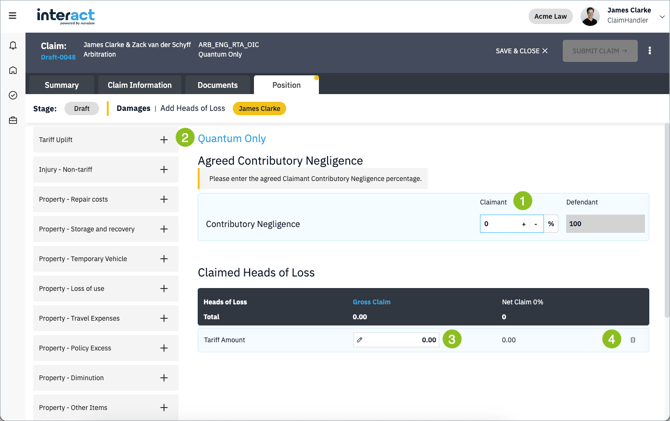Screen dimensions: 670x421
Task: Click the Tariff Amount row label
Action: coord(224,340)
